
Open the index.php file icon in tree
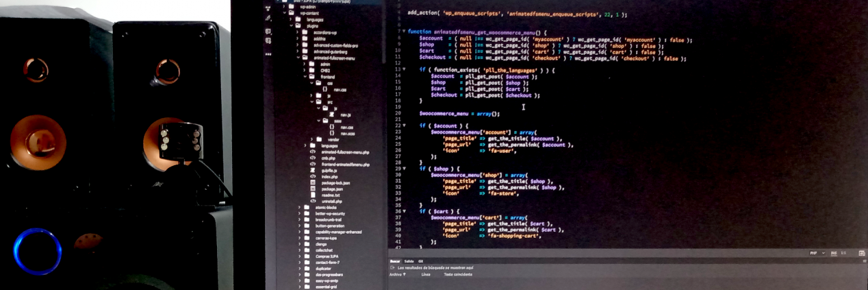[x=314, y=177]
